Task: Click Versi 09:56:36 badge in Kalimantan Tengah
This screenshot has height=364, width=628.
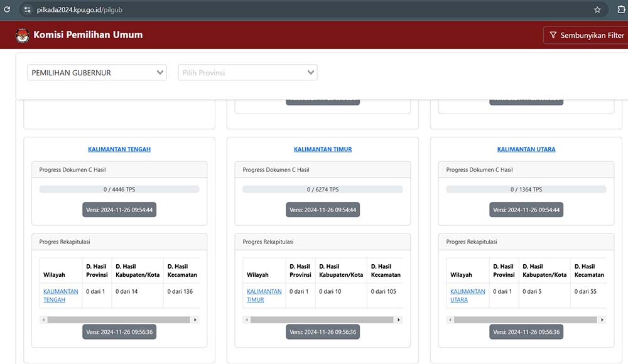Action: click(119, 332)
